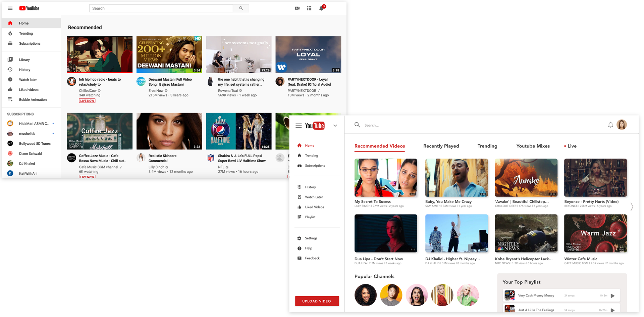Expand dropdown chevron beside redesigned YouTube logo
Viewport: 644px width, 317px height.
click(335, 126)
